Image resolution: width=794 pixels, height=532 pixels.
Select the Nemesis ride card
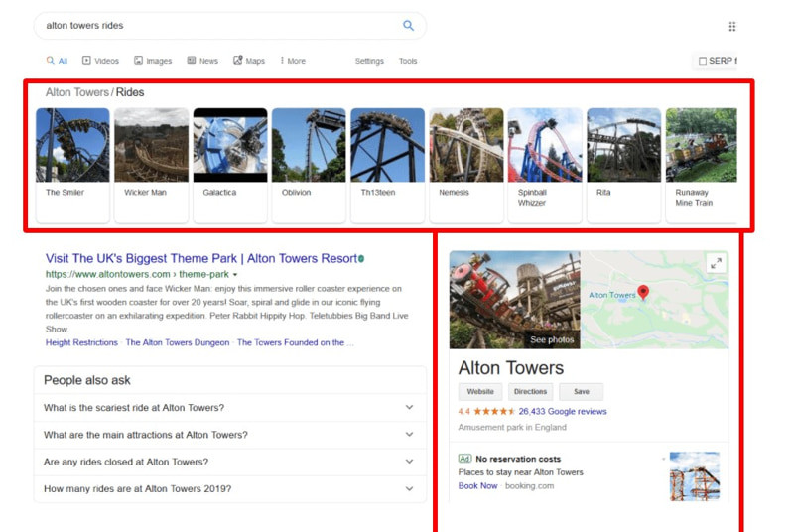(466, 165)
